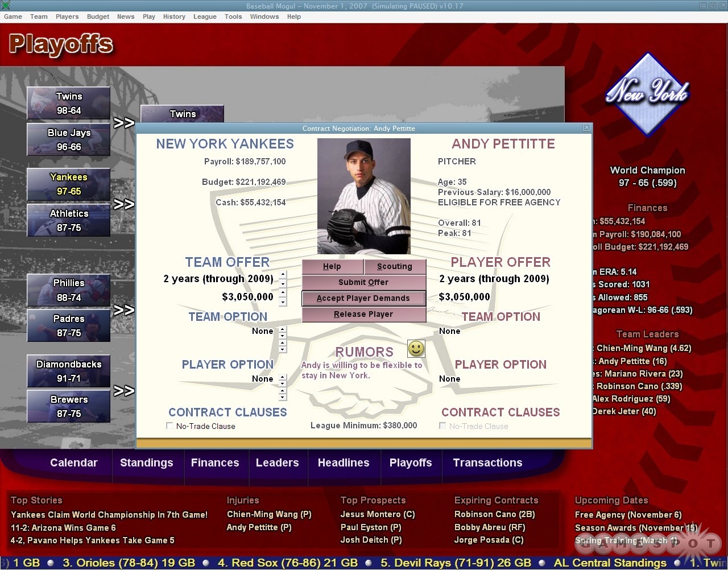The width and height of the screenshot is (728, 570).
Task: Check No-Trade Clause under Player Offer
Action: [442, 426]
